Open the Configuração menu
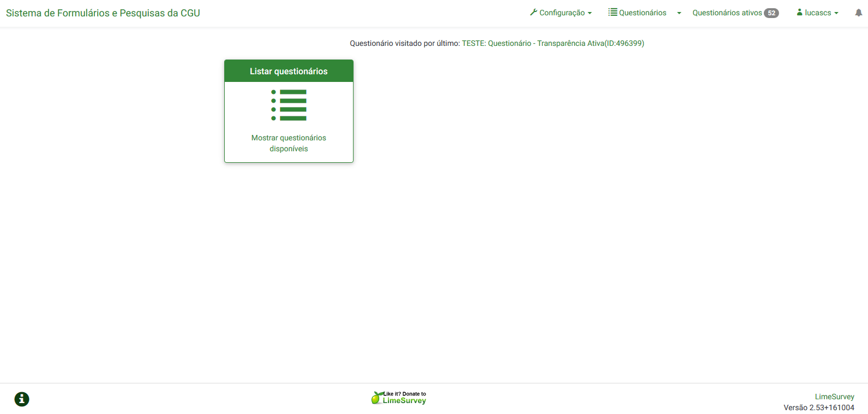 pos(562,13)
